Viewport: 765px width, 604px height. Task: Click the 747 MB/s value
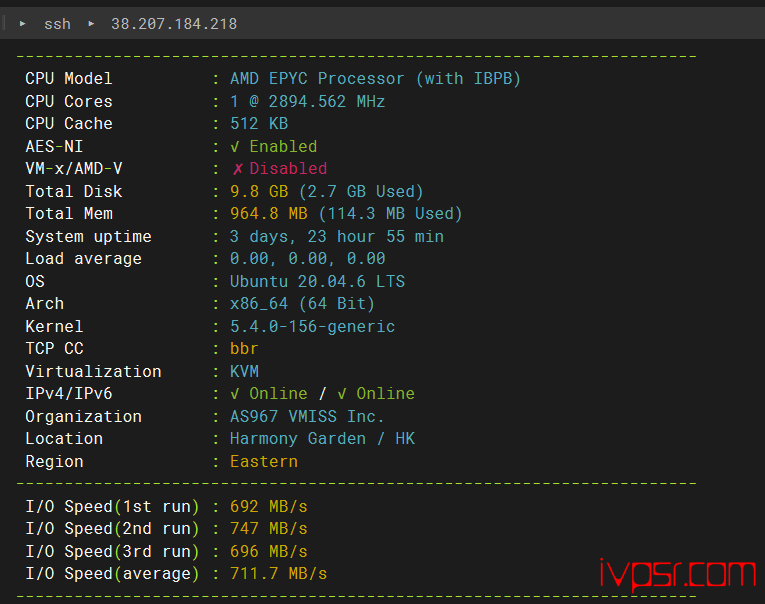tap(269, 528)
